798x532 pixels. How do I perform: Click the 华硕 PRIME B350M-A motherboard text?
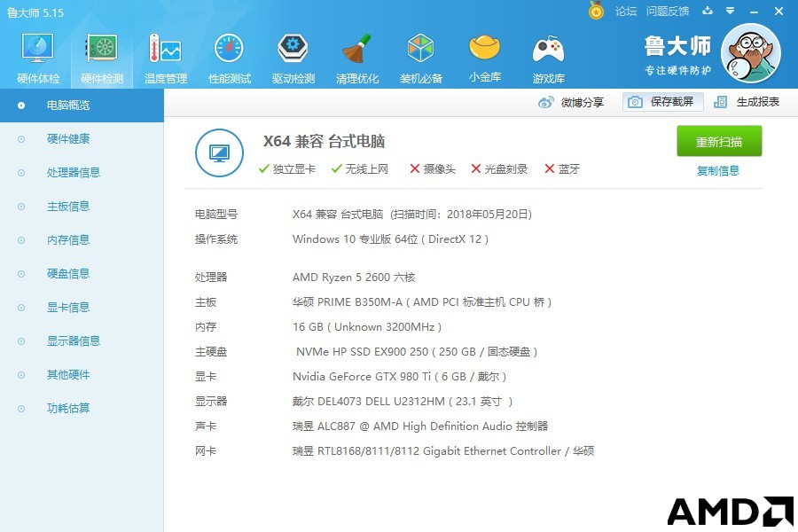tap(422, 302)
